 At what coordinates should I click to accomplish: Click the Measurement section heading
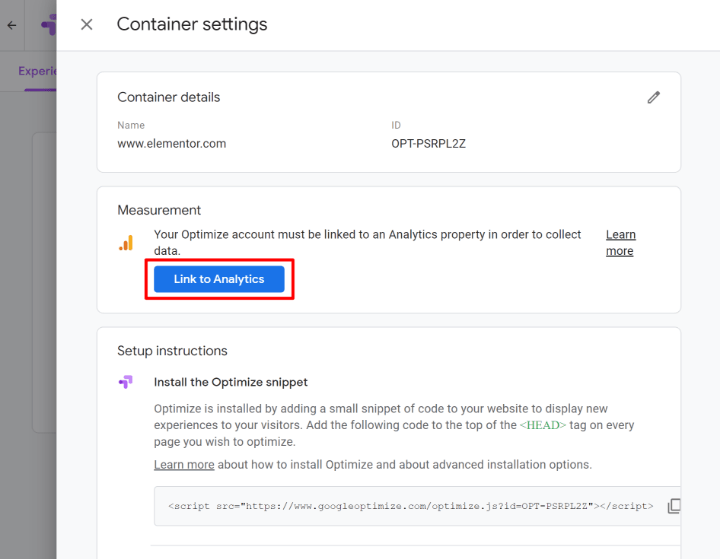159,210
